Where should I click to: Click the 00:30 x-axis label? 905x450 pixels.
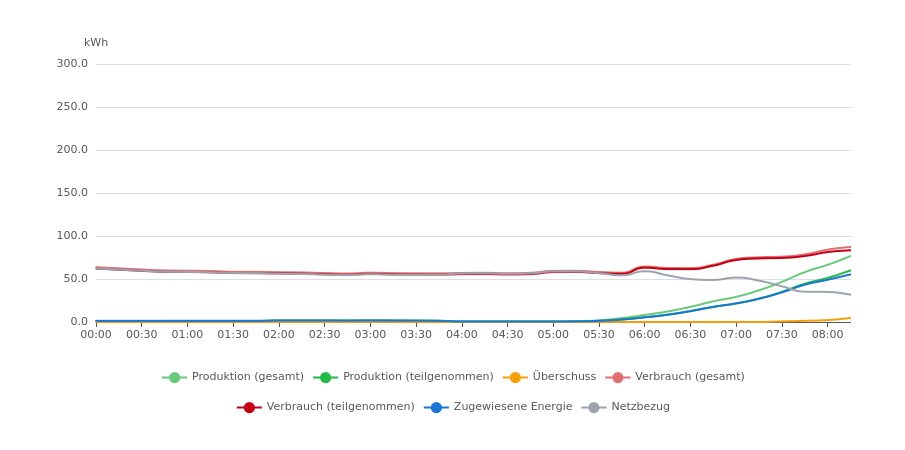[142, 335]
